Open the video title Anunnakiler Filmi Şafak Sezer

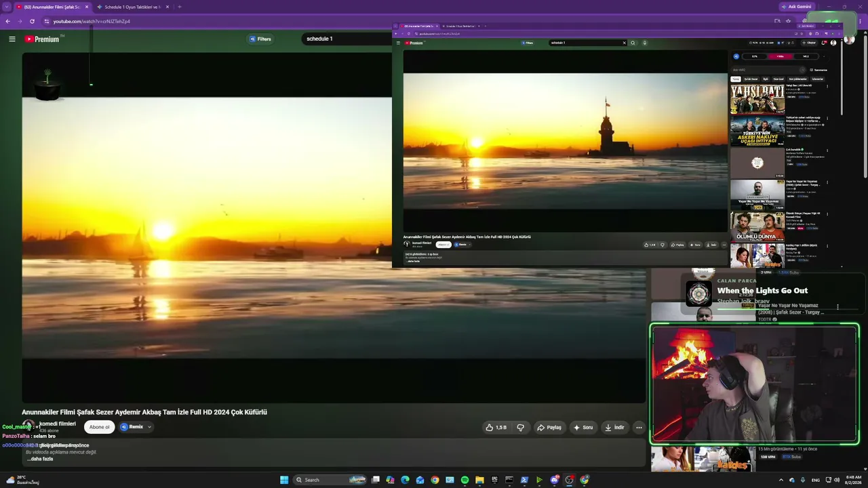[x=144, y=412]
